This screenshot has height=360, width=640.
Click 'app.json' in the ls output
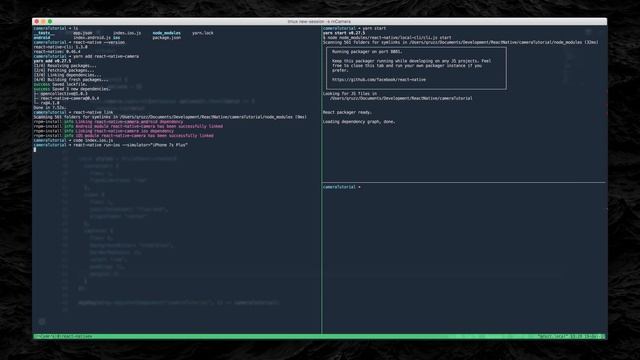83,33
